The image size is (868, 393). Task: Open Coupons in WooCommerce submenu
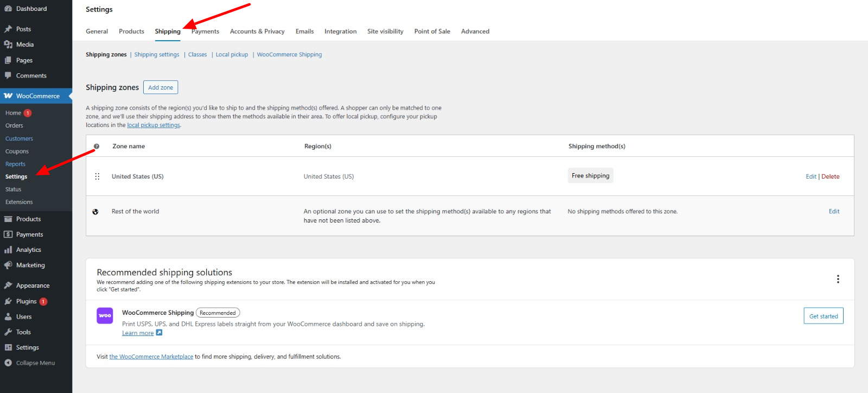(17, 151)
